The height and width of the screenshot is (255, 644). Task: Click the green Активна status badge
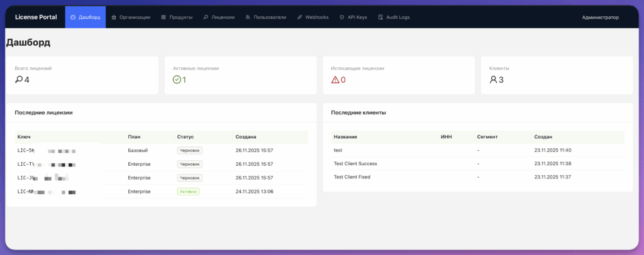tap(188, 192)
